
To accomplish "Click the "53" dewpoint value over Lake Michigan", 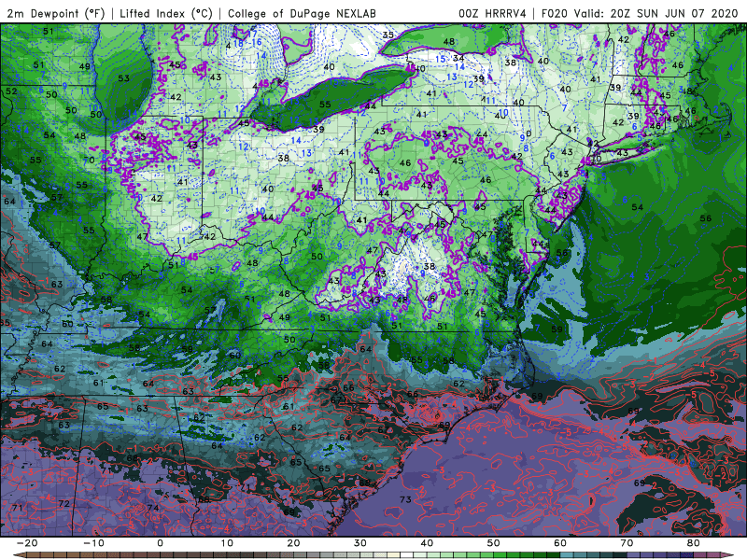I will 123,78.
